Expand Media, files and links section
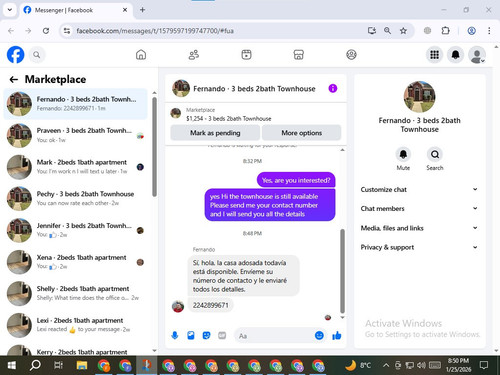 point(419,228)
